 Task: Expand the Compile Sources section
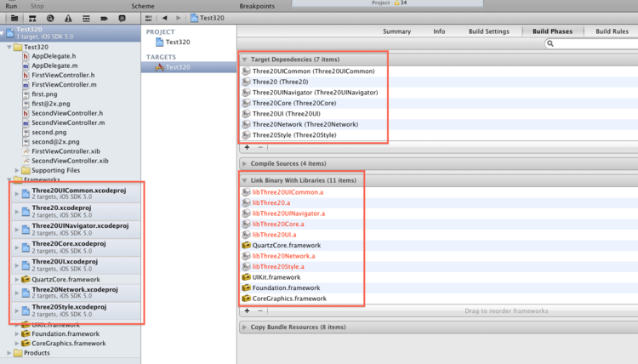[x=244, y=163]
